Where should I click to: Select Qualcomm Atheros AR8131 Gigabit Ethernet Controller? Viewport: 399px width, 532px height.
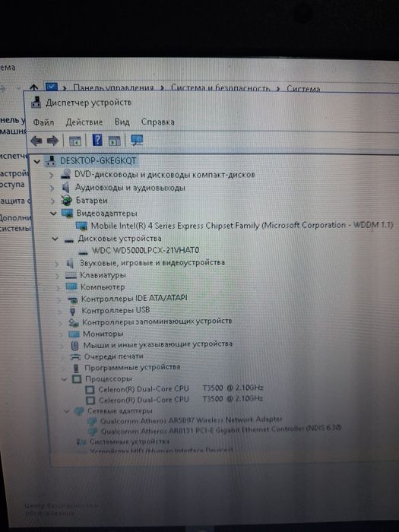tap(220, 430)
